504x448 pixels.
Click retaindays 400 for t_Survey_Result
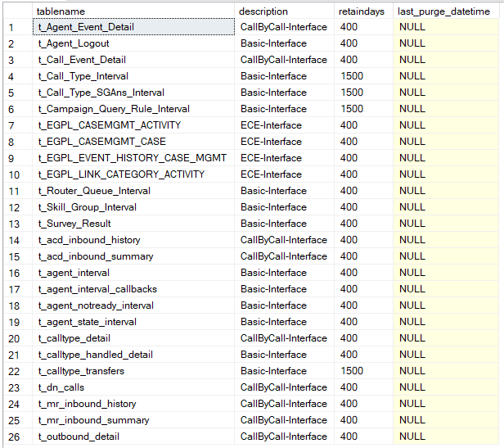tap(363, 224)
